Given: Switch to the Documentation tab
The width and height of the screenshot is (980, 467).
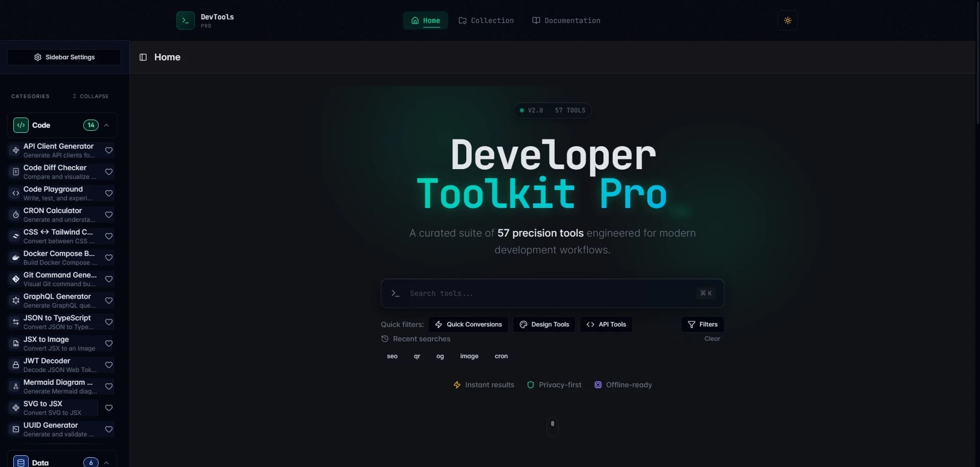Looking at the screenshot, I should [565, 20].
